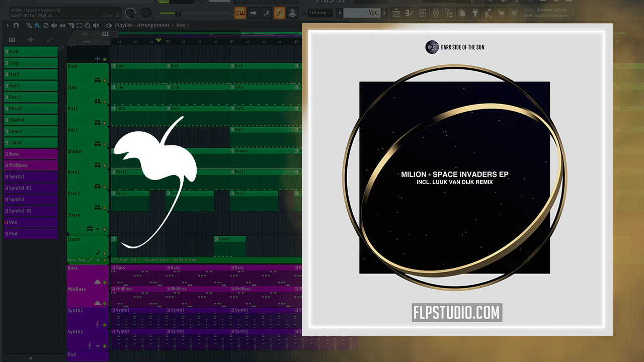This screenshot has height=362, width=644.
Task: Mute the Hat2 track
Action: (105, 144)
